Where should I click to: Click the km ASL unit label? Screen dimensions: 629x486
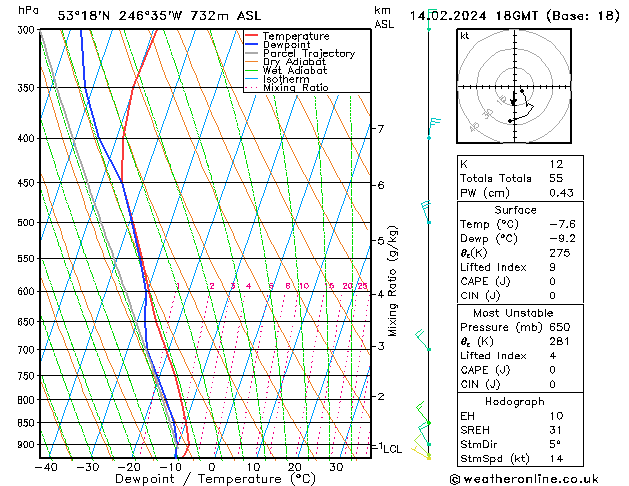tap(383, 17)
